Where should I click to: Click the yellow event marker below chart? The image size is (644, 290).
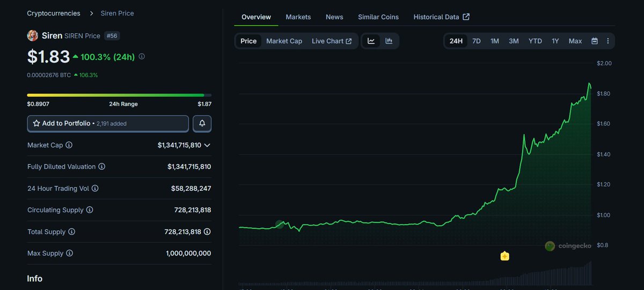pyautogui.click(x=504, y=256)
